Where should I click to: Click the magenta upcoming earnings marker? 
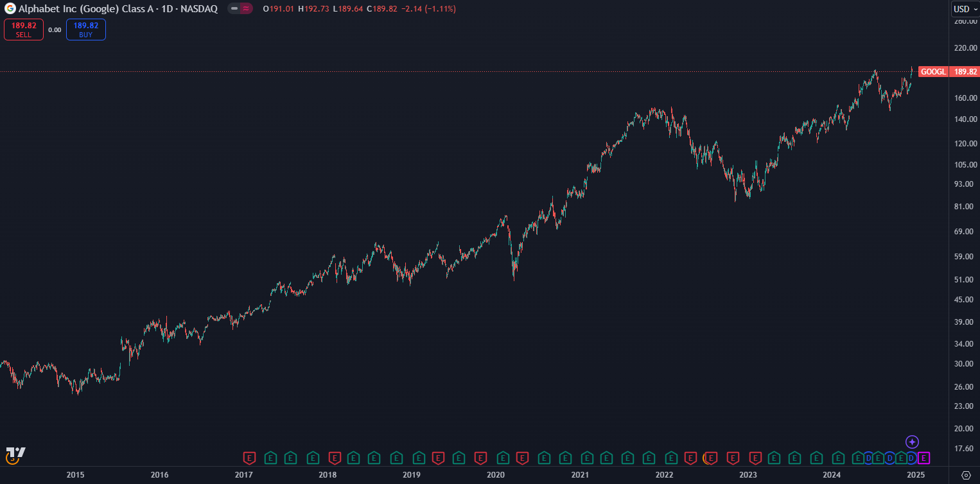[923, 458]
